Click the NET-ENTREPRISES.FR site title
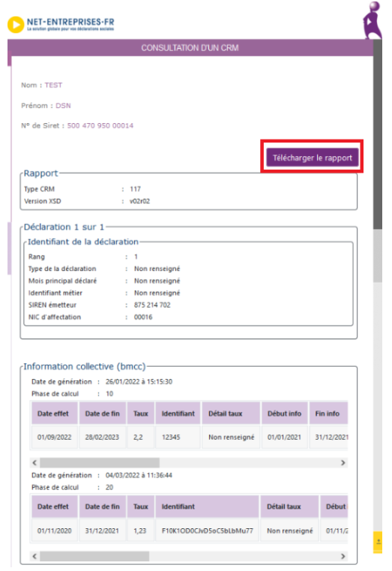 pos(70,22)
